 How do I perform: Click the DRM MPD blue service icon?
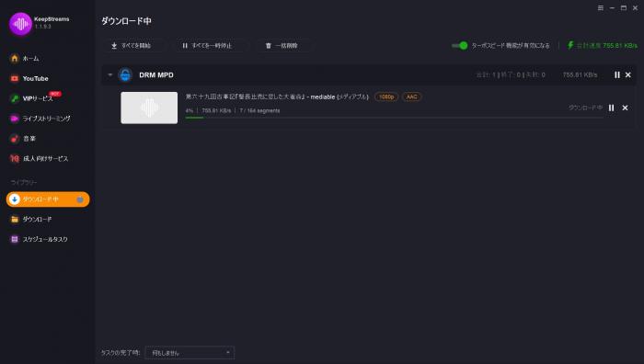pyautogui.click(x=125, y=75)
